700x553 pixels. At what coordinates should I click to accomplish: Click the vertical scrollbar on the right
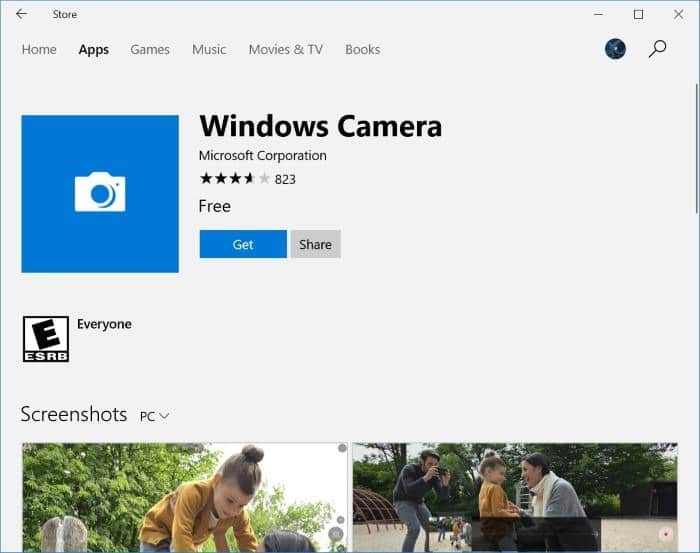(697, 147)
